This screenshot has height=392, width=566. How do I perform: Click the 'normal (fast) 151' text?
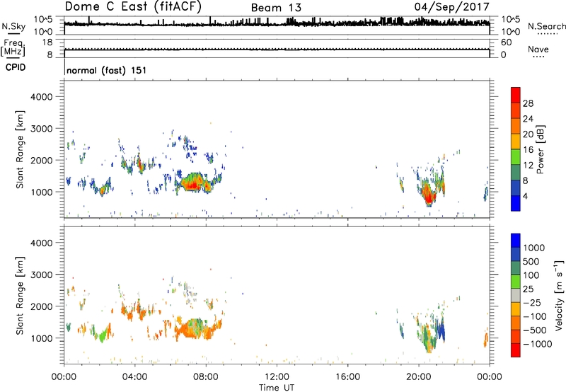click(107, 70)
